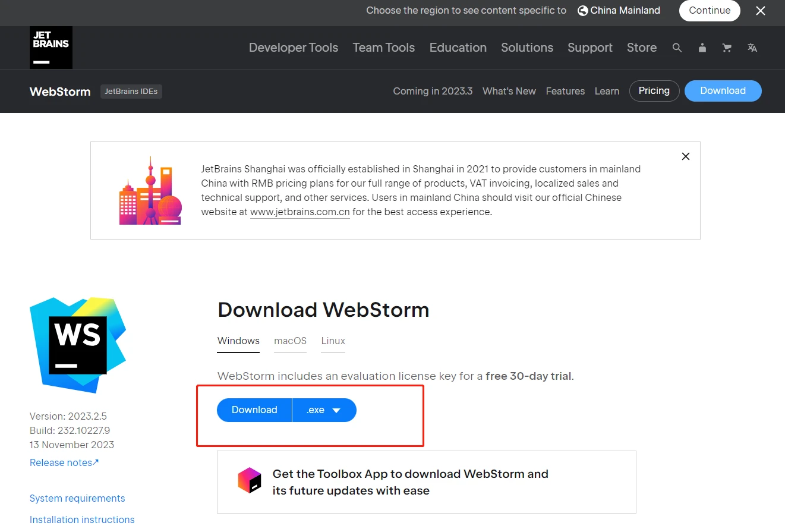This screenshot has height=532, width=785.
Task: Open the Team Tools menu
Action: click(x=384, y=48)
